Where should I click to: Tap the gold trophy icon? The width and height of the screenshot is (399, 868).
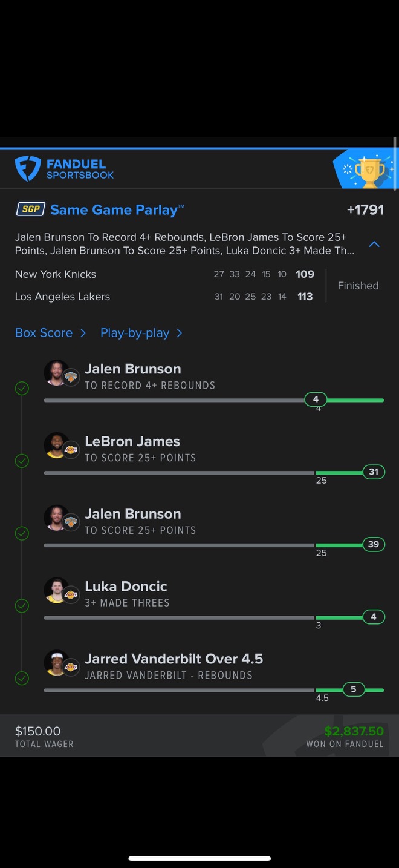(369, 172)
